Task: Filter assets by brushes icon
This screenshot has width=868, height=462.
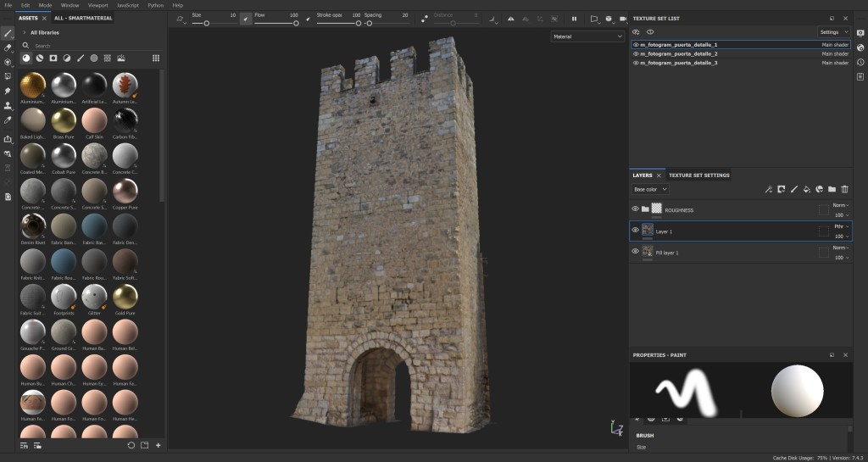Action: (x=80, y=58)
